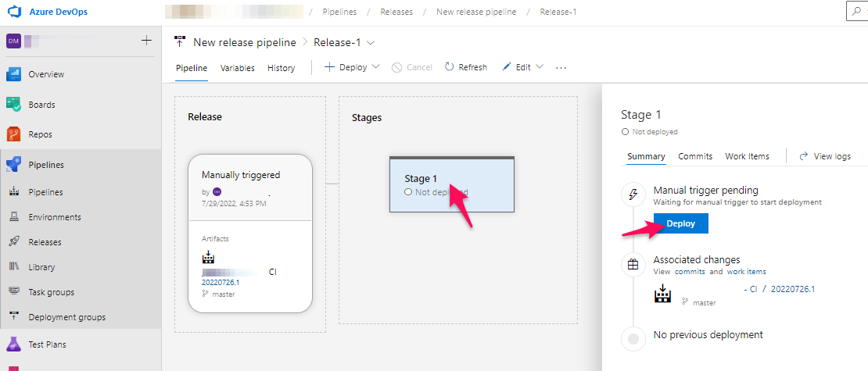Viewport: 868px width, 371px height.
Task: Click the Edit pencil icon
Action: pyautogui.click(x=507, y=67)
